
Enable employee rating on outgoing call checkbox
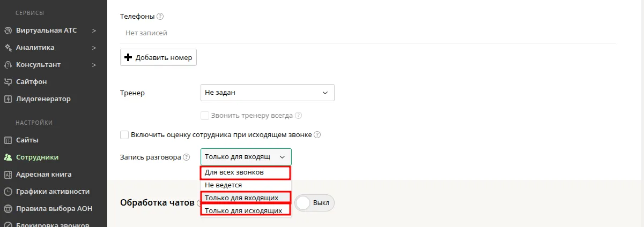[125, 135]
